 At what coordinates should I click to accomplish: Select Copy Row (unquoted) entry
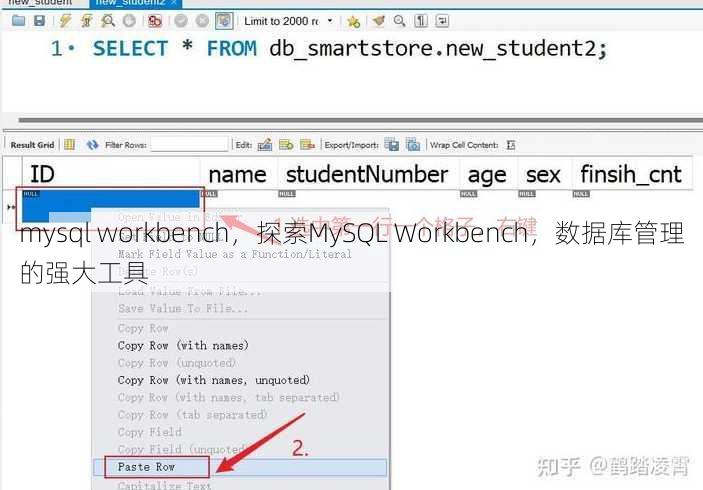click(x=177, y=363)
